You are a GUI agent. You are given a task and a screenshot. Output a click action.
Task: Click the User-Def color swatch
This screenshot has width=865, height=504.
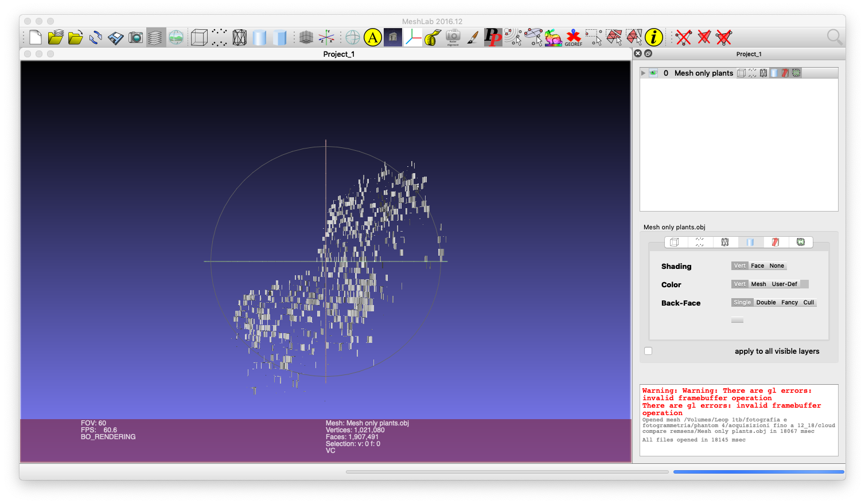tap(805, 284)
